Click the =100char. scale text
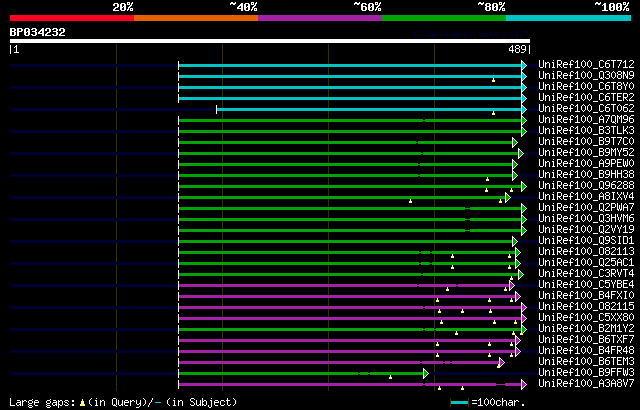 (x=496, y=403)
